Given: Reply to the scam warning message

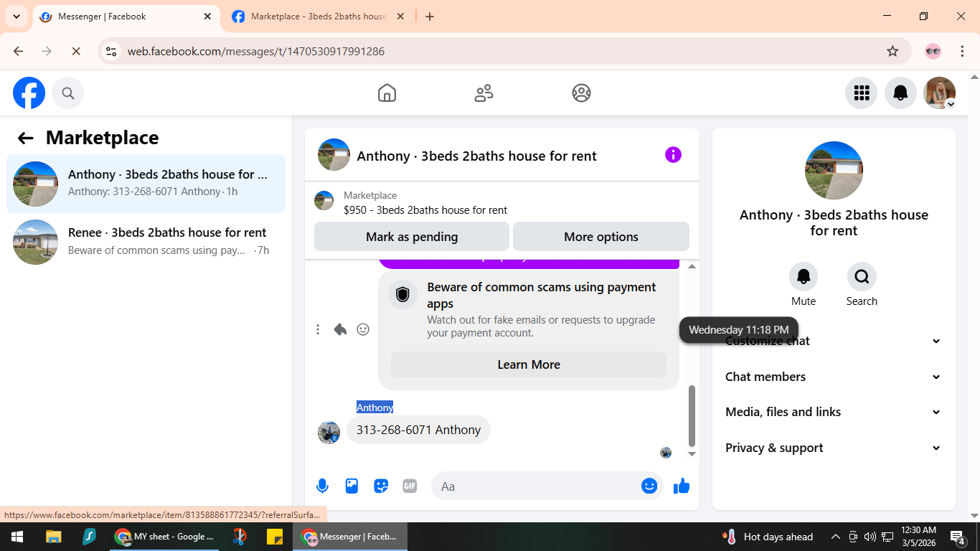Looking at the screenshot, I should tap(340, 329).
